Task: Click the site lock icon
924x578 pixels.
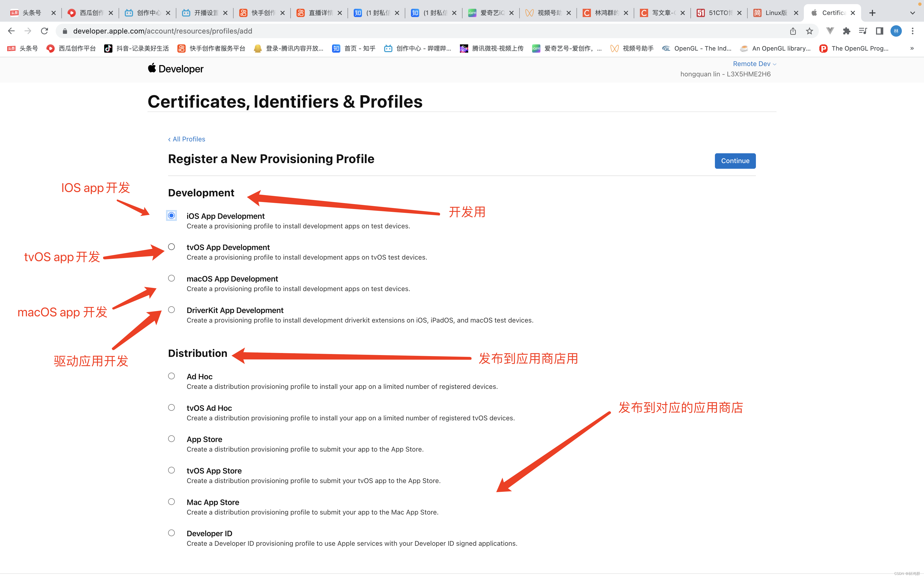Action: 65,31
